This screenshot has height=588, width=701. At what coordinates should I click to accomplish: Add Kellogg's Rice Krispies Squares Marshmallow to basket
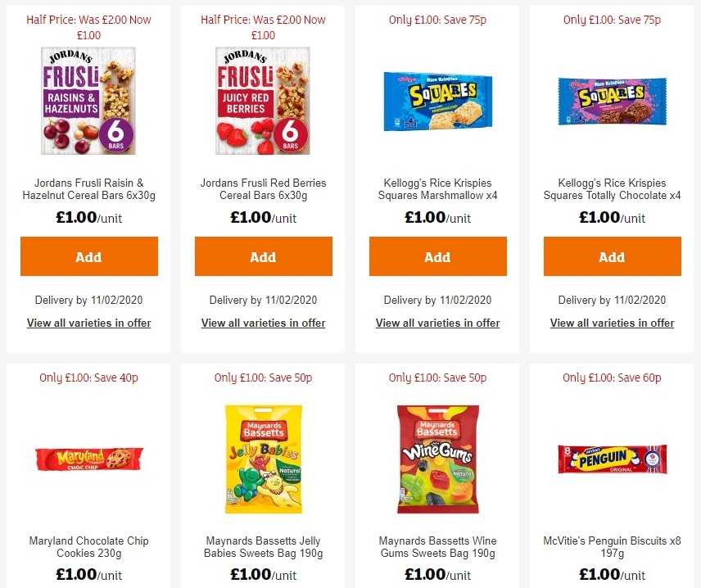tap(437, 256)
